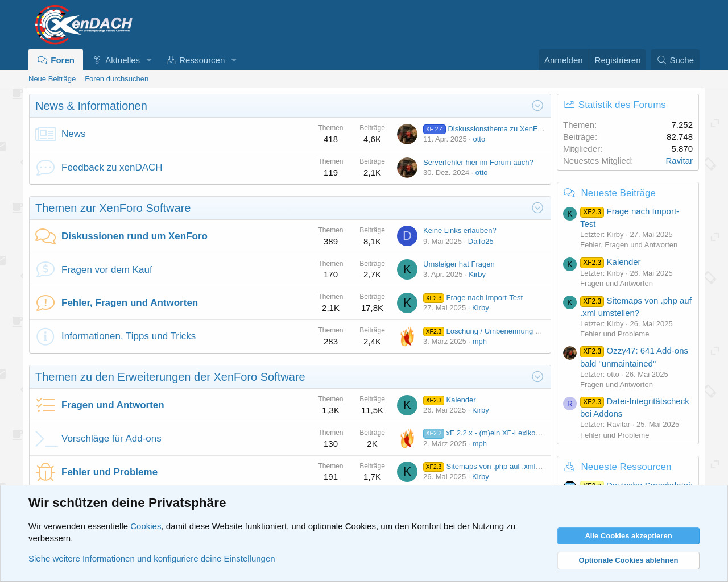Viewport: 728px width, 582px height.
Task: Click the Anmelden login link
Action: tap(563, 60)
